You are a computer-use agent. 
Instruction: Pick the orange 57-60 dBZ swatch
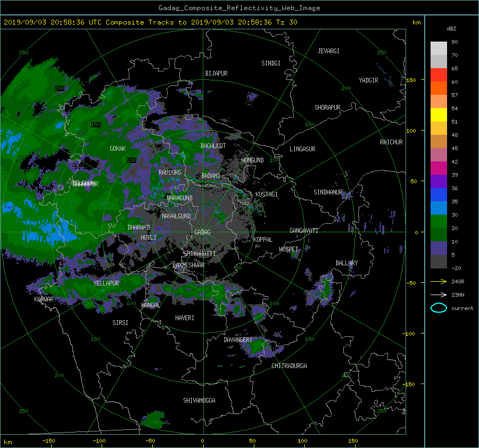tap(439, 88)
